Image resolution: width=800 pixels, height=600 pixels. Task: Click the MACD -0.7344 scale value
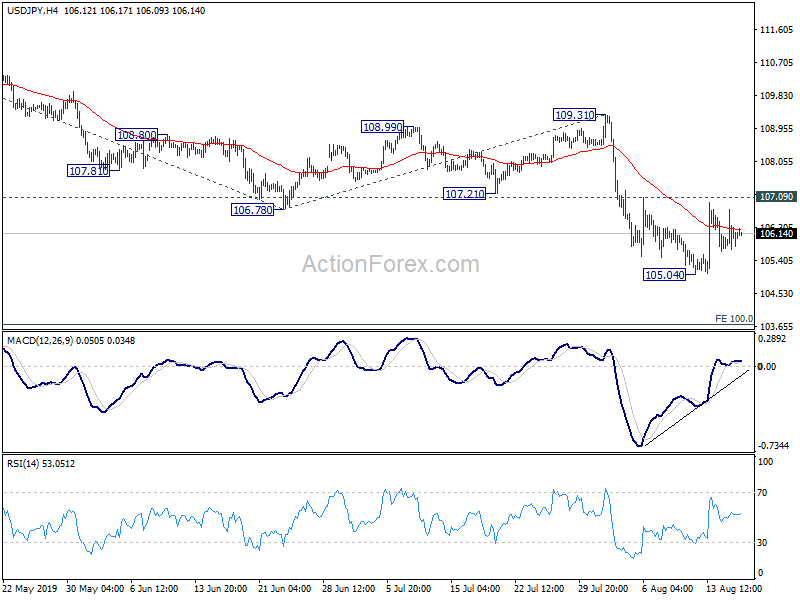coord(773,446)
